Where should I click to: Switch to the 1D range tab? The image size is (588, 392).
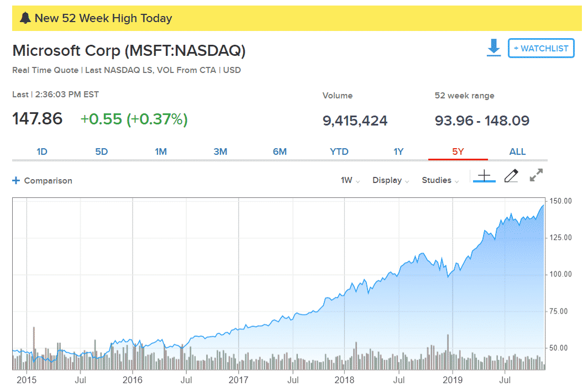click(42, 151)
